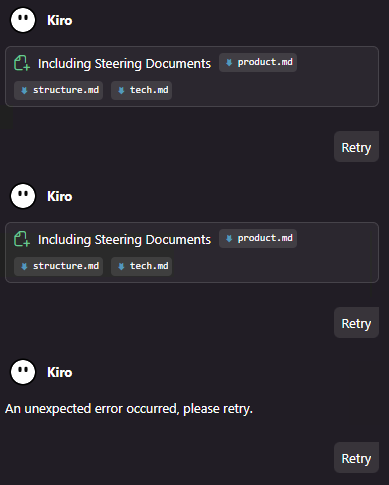Open structure.md in the first steering panel

(x=59, y=90)
